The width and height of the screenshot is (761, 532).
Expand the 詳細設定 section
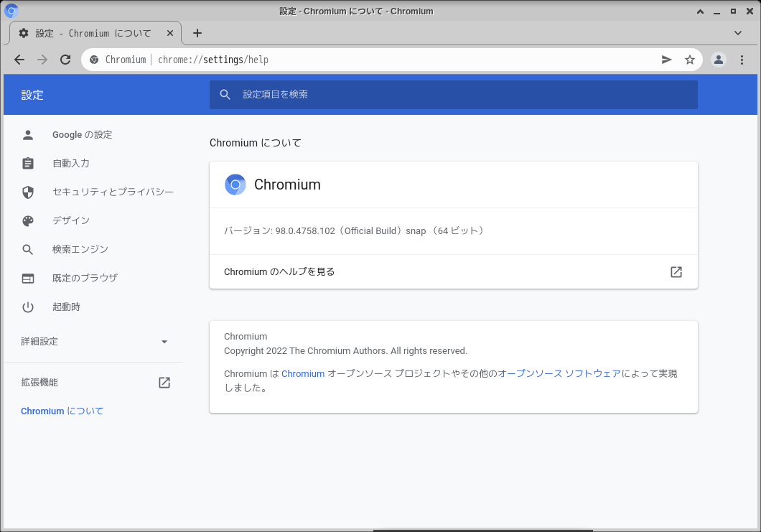click(x=93, y=342)
